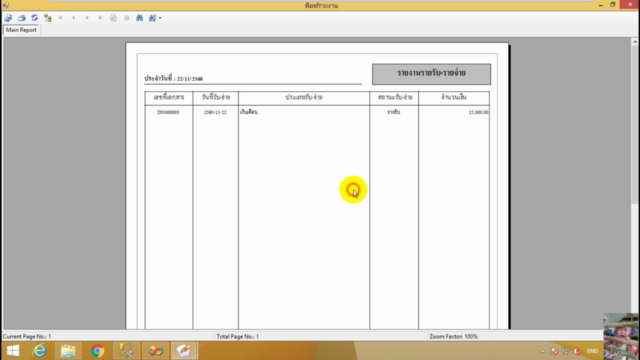Image resolution: width=640 pixels, height=360 pixels.
Task: Click the Close Current View icon
Action: click(127, 18)
